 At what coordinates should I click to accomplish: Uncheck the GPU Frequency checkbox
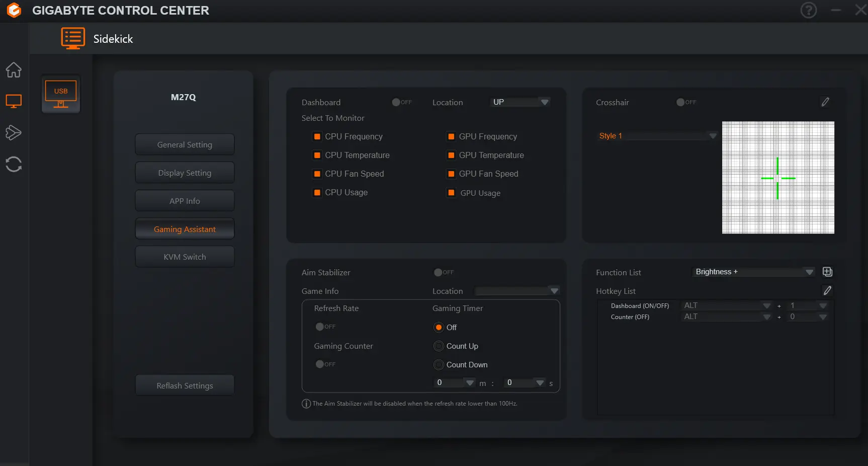click(x=451, y=136)
